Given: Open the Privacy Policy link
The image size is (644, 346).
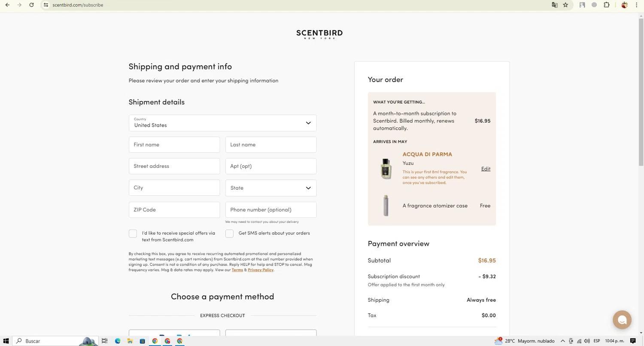Looking at the screenshot, I should coord(261,270).
